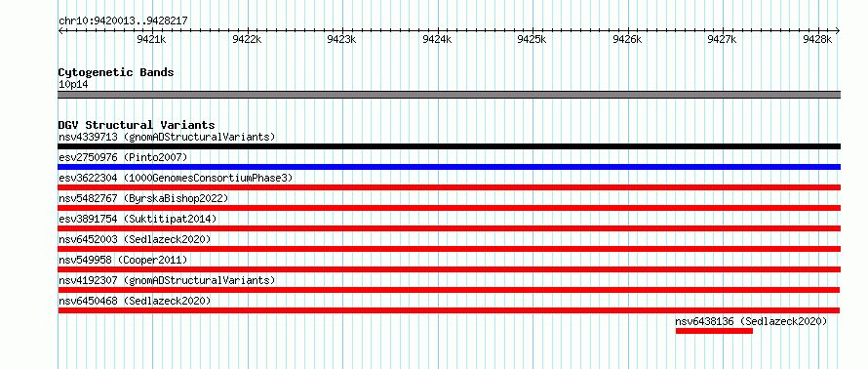Click the right arrowhead of the ruler
Image resolution: width=868 pixels, height=369 pixels.
tap(838, 30)
